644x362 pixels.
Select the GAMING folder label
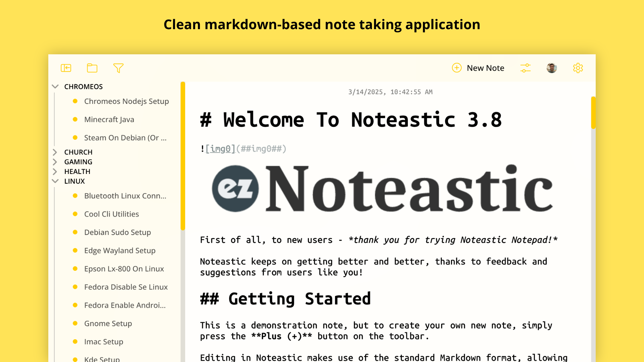(78, 162)
